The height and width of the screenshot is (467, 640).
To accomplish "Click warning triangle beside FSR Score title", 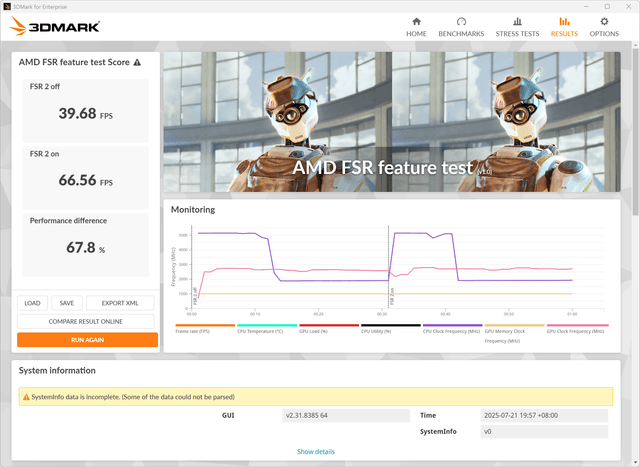I will click(x=137, y=62).
